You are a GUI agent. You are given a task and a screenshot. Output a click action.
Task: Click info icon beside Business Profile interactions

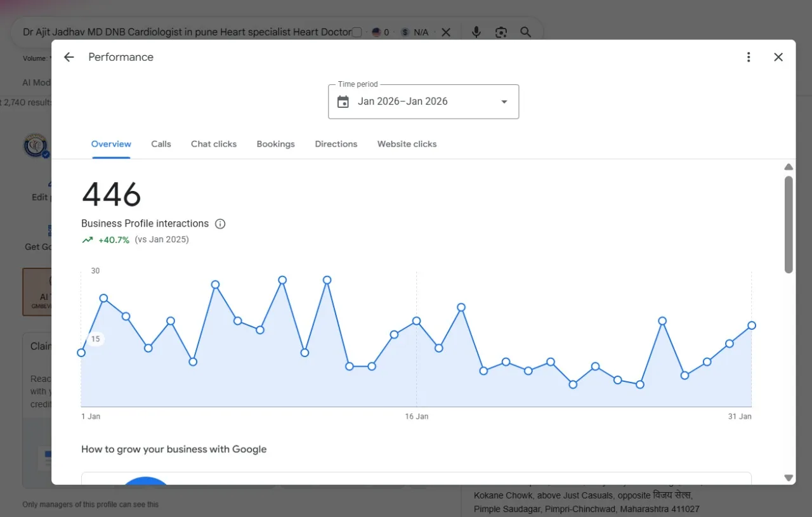[x=220, y=223]
